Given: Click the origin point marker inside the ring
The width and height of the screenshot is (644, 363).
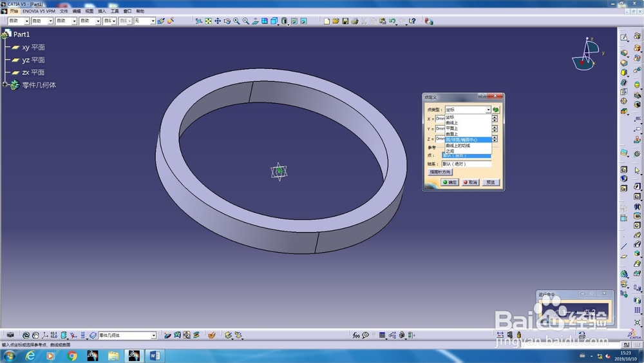Looking at the screenshot, I should coord(279,171).
